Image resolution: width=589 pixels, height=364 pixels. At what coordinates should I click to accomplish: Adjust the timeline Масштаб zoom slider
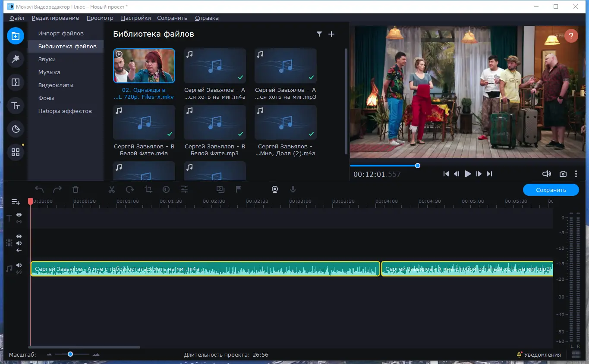click(70, 354)
